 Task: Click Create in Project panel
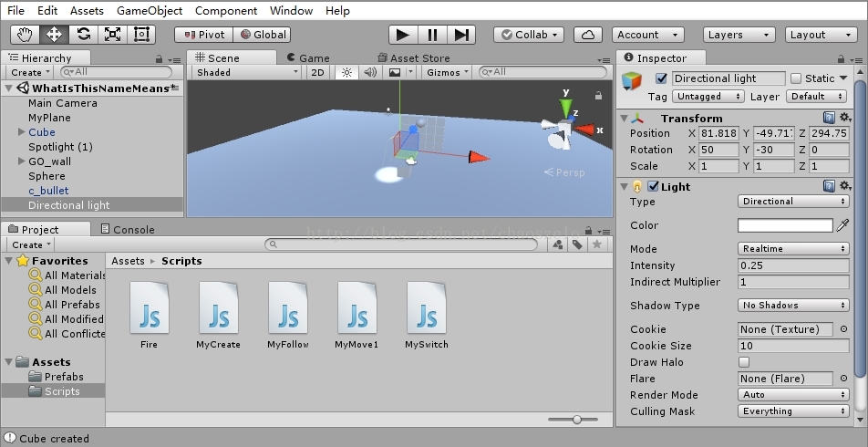point(30,244)
